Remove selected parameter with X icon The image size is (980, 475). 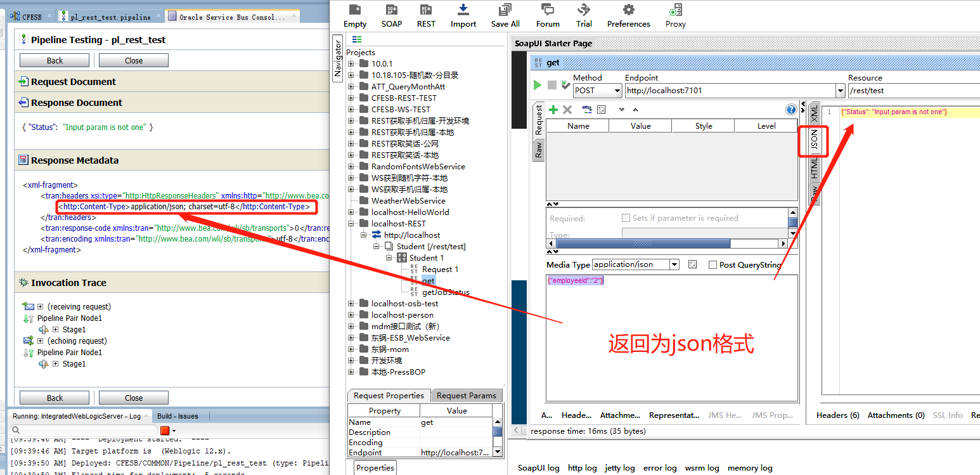tap(567, 110)
